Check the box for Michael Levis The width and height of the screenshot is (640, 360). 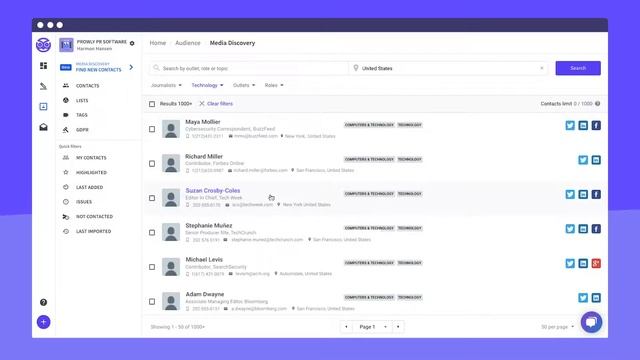[152, 267]
